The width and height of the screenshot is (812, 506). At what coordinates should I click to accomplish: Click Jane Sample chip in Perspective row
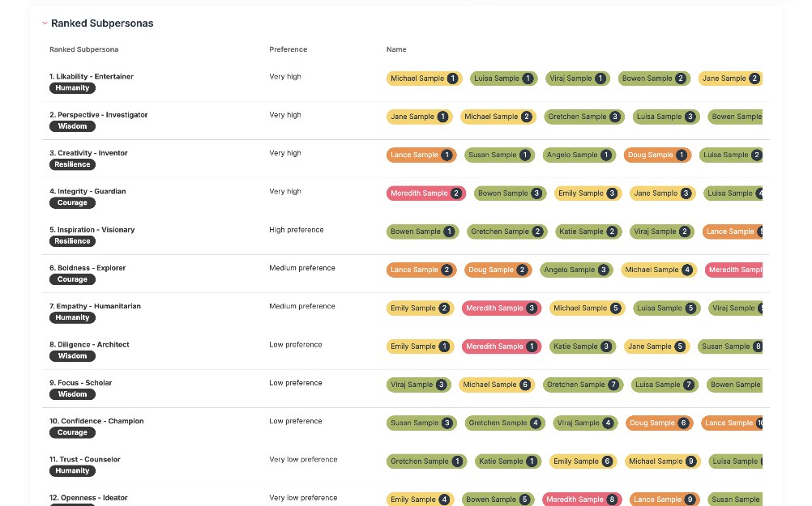420,117
